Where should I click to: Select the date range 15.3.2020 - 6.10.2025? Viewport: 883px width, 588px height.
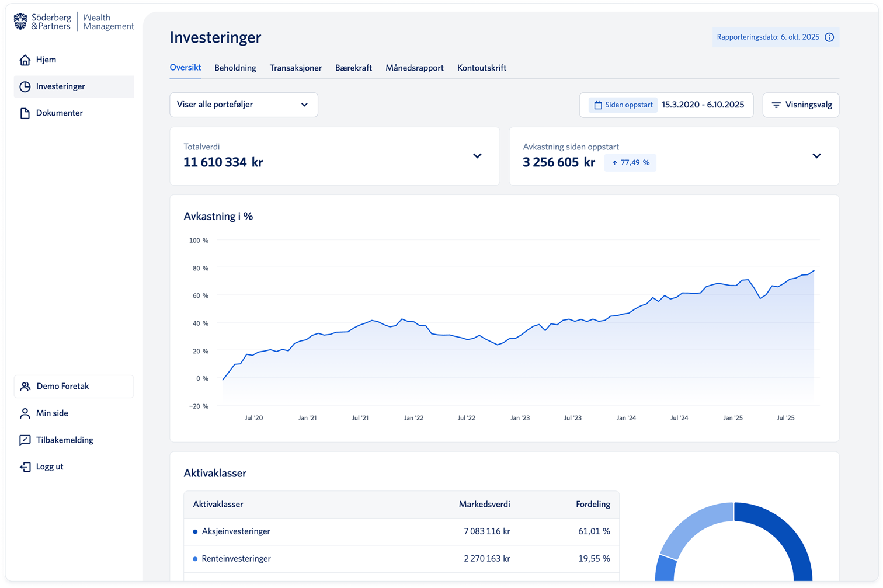pos(703,105)
